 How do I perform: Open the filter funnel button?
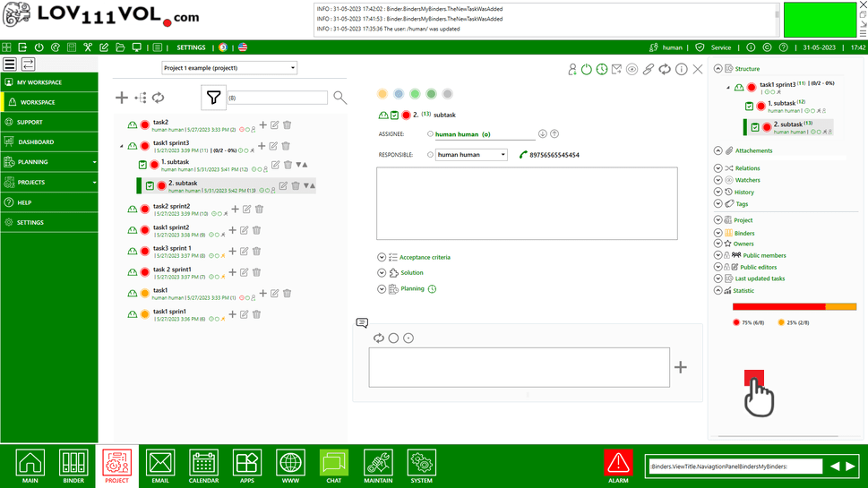[x=213, y=98]
